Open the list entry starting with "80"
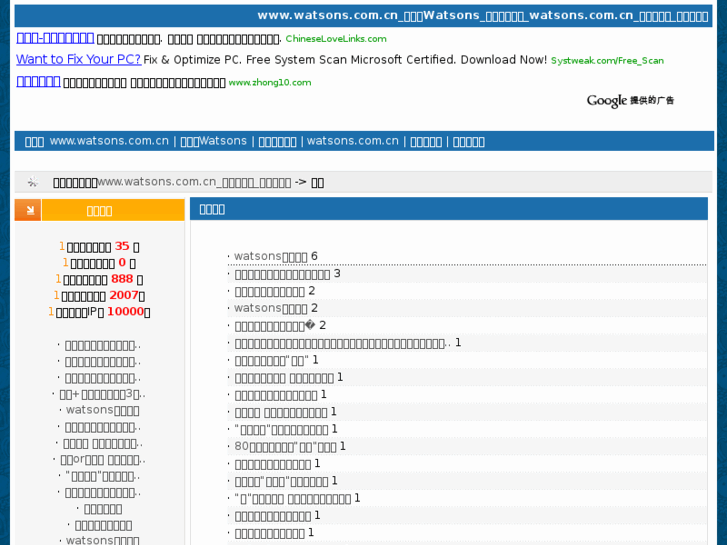Viewport: 727px width, 545px height. coord(286,447)
